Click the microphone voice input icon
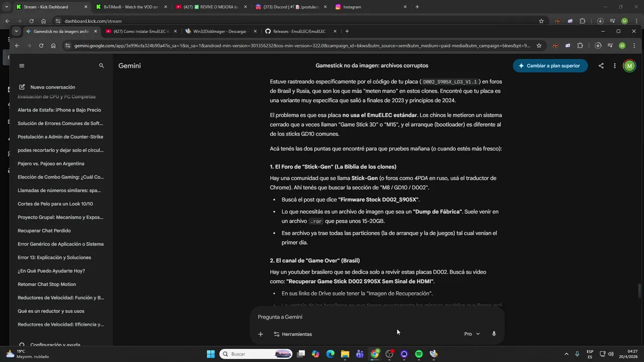 pyautogui.click(x=494, y=334)
